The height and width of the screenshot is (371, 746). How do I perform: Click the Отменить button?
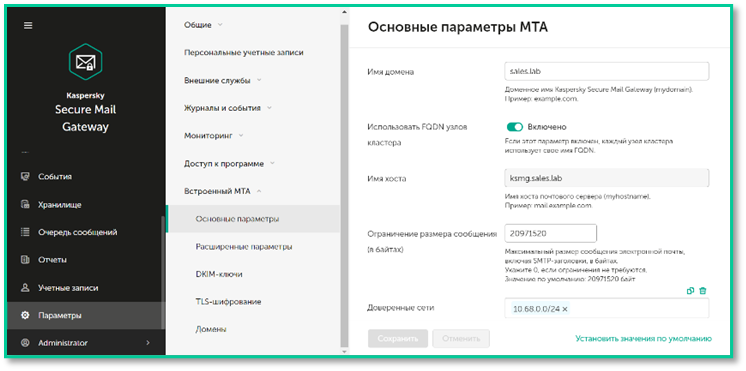(461, 339)
